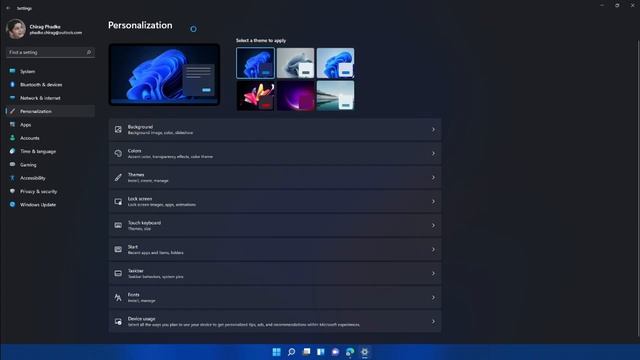The width and height of the screenshot is (640, 360).
Task: Click the Gaming controller icon
Action: click(12, 164)
